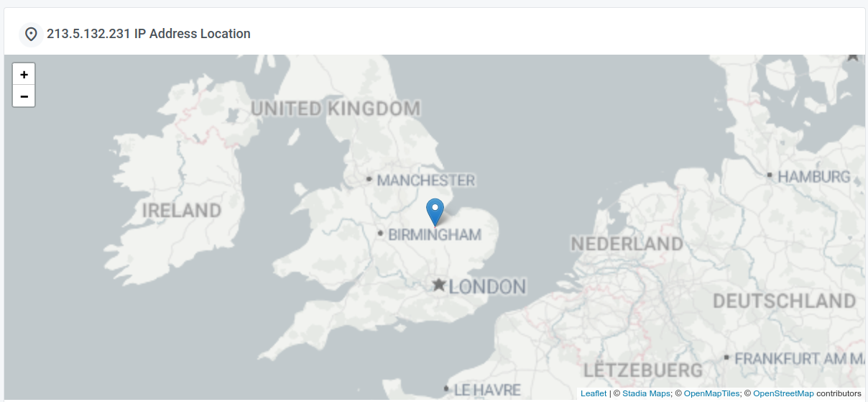The width and height of the screenshot is (868, 402).
Task: Click the Frankfurt am Main label
Action: coord(800,357)
